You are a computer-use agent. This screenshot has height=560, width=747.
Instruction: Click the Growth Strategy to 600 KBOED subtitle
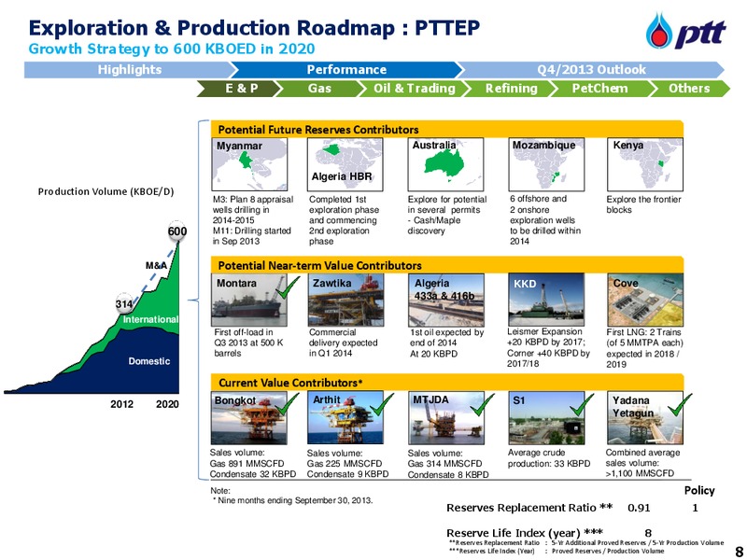(x=172, y=49)
